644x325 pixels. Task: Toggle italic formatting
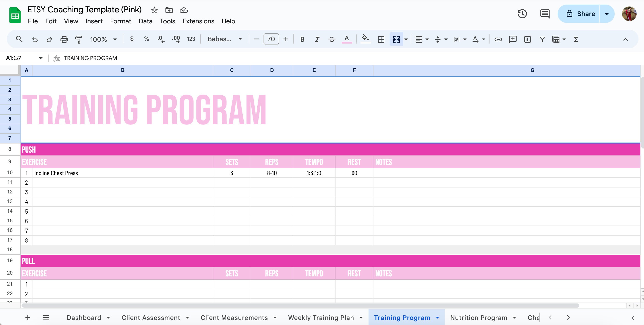[x=317, y=39]
